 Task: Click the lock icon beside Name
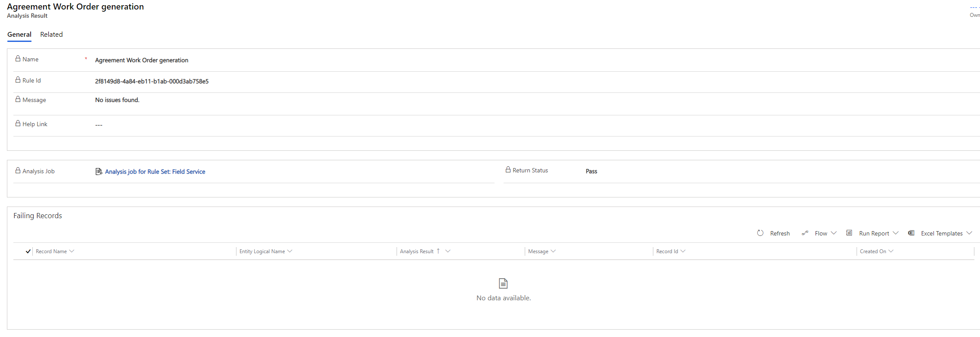click(x=18, y=58)
